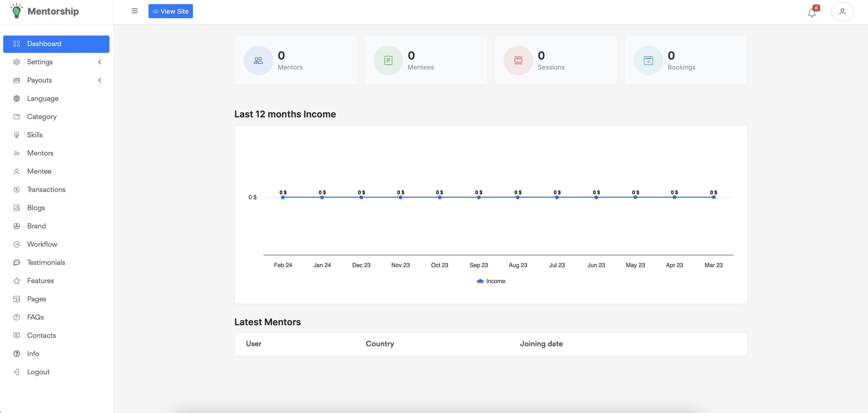Toggle sidebar with hamburger menu icon
868x413 pixels.
135,11
